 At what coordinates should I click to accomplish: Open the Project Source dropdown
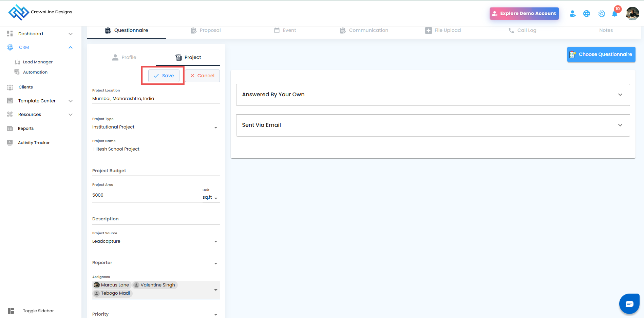216,241
